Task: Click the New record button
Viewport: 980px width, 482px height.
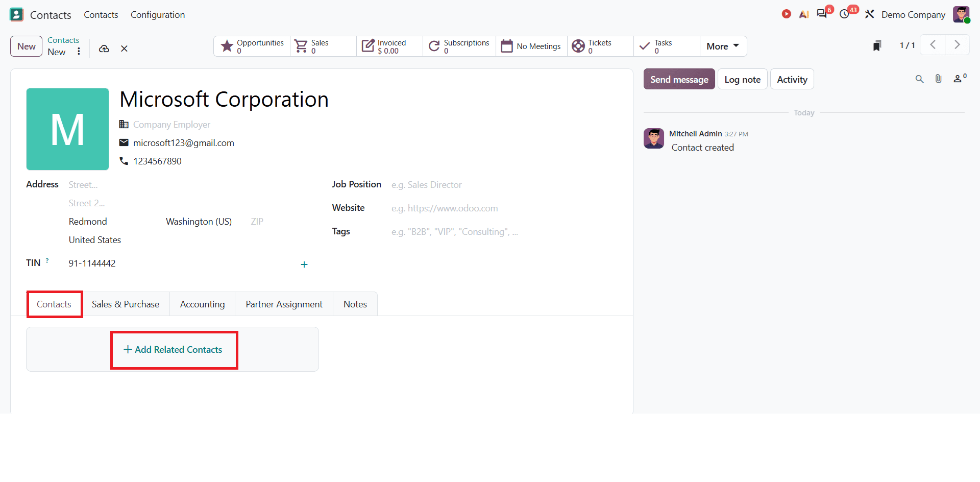Action: coord(27,46)
